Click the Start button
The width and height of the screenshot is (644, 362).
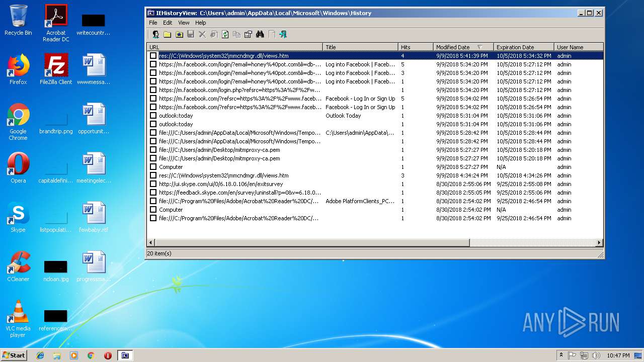click(x=14, y=355)
